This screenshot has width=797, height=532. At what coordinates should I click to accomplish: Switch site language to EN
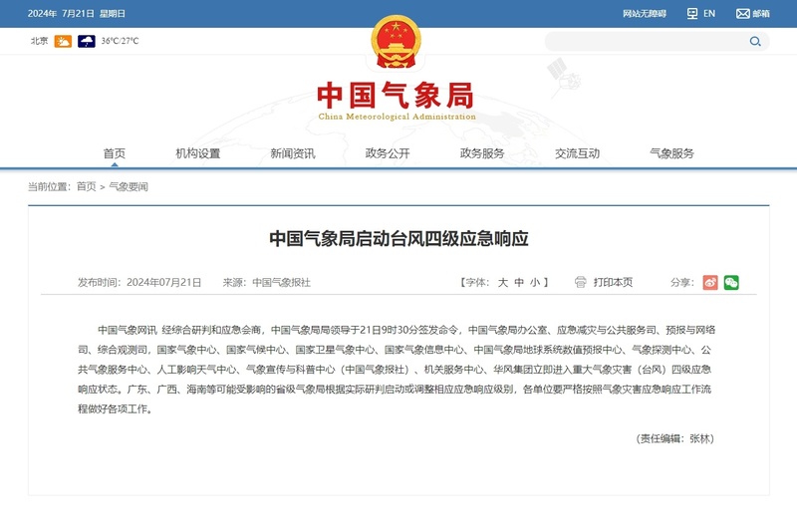pos(709,14)
